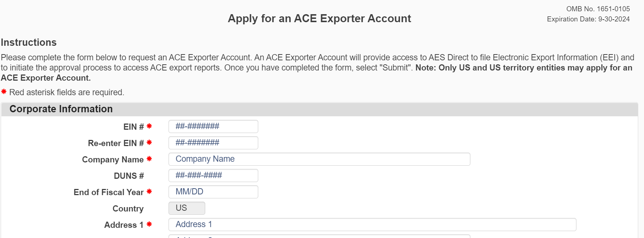Select the DUNS # input box
This screenshot has height=238, width=644.
pos(213,176)
